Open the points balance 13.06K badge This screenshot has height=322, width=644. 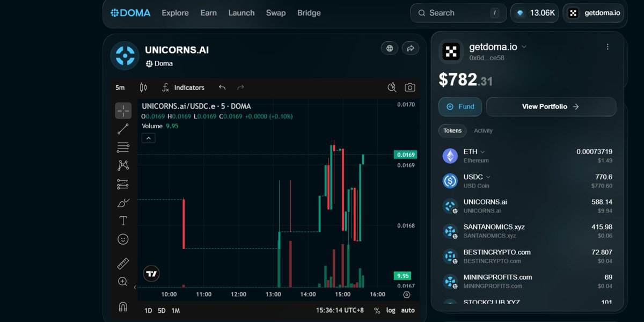(x=535, y=13)
